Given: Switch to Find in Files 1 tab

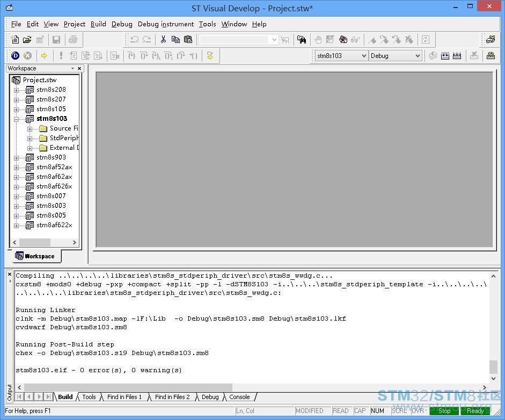Looking at the screenshot, I should tap(125, 397).
